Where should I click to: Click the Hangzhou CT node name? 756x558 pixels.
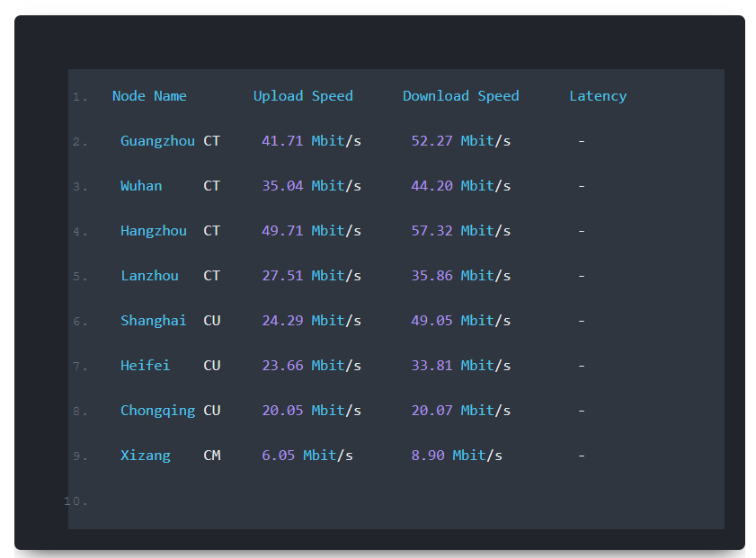(154, 230)
